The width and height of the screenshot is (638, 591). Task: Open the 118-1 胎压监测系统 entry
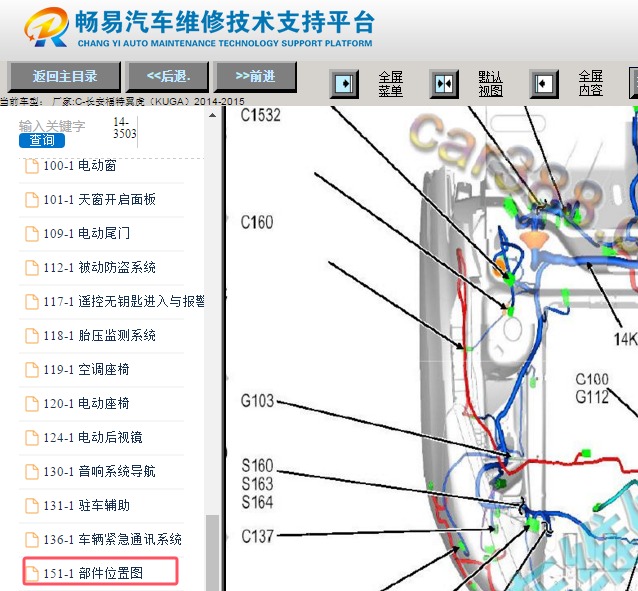tap(101, 335)
